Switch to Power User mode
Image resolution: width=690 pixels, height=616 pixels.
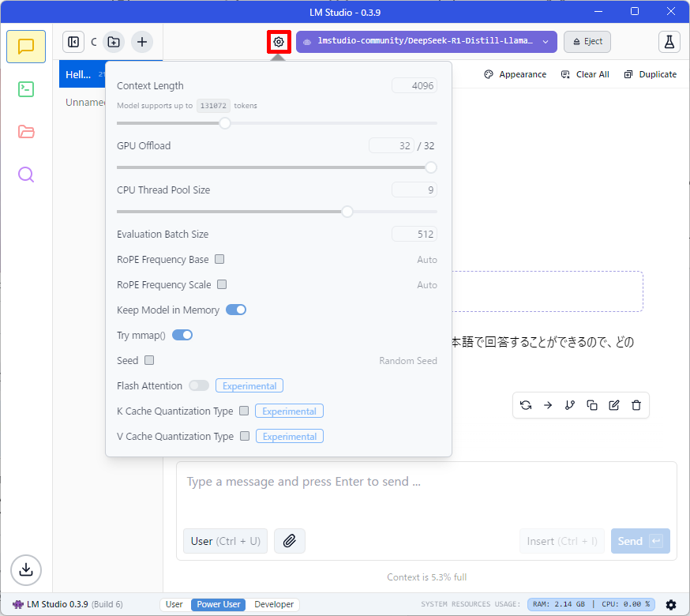[x=218, y=605]
